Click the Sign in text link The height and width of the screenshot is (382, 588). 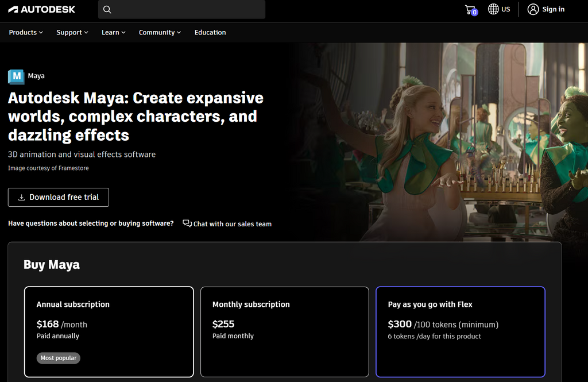pyautogui.click(x=553, y=9)
